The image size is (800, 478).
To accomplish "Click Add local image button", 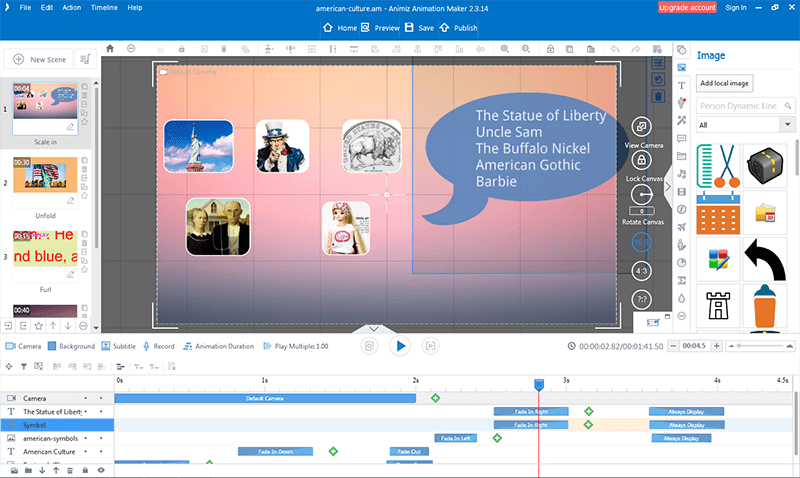I will coord(724,83).
